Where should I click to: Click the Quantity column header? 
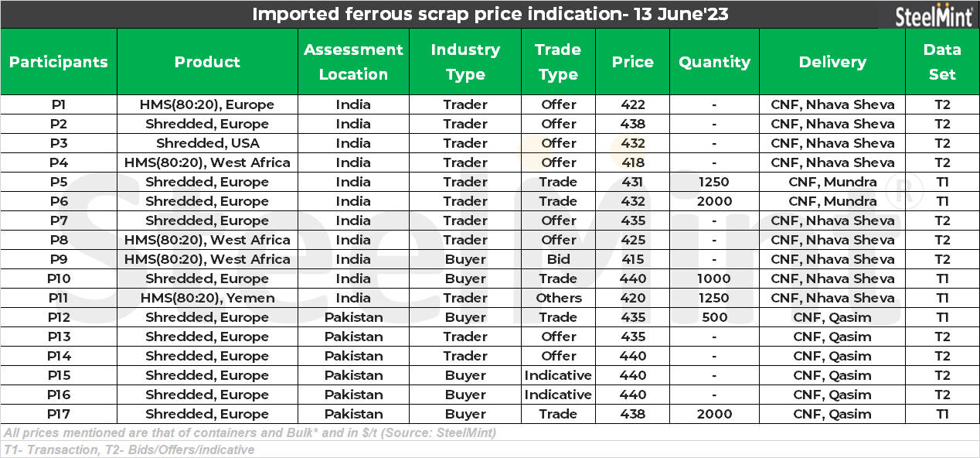(714, 62)
